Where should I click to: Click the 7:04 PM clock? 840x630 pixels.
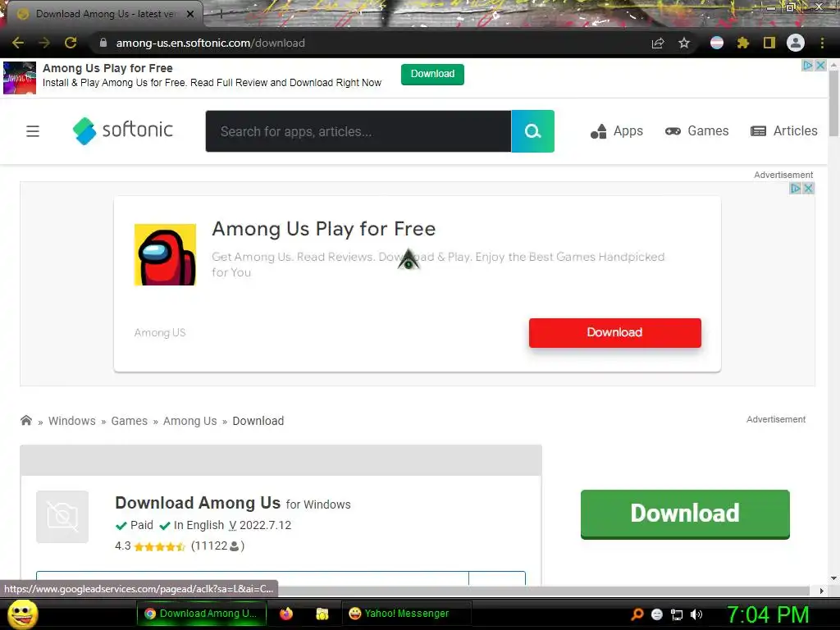coord(768,615)
